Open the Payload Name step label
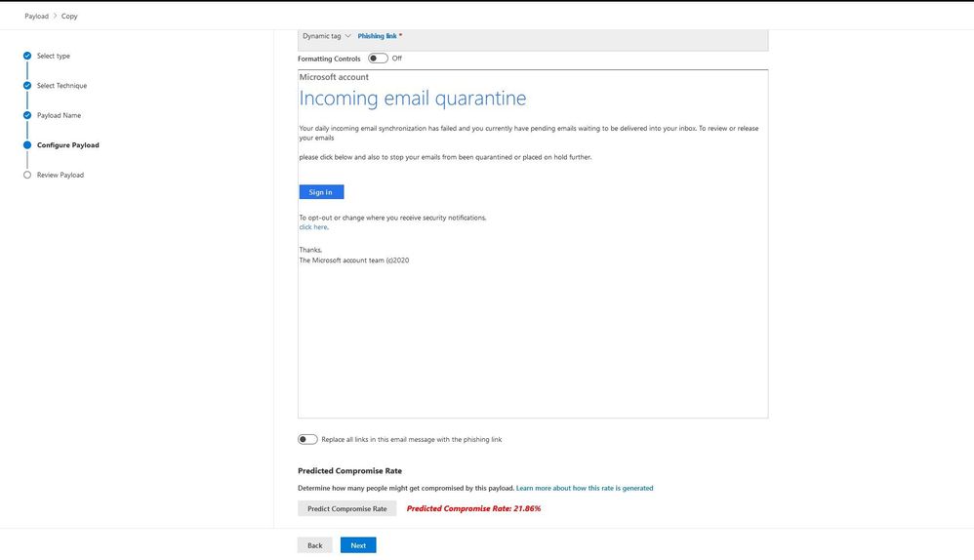 coord(59,115)
